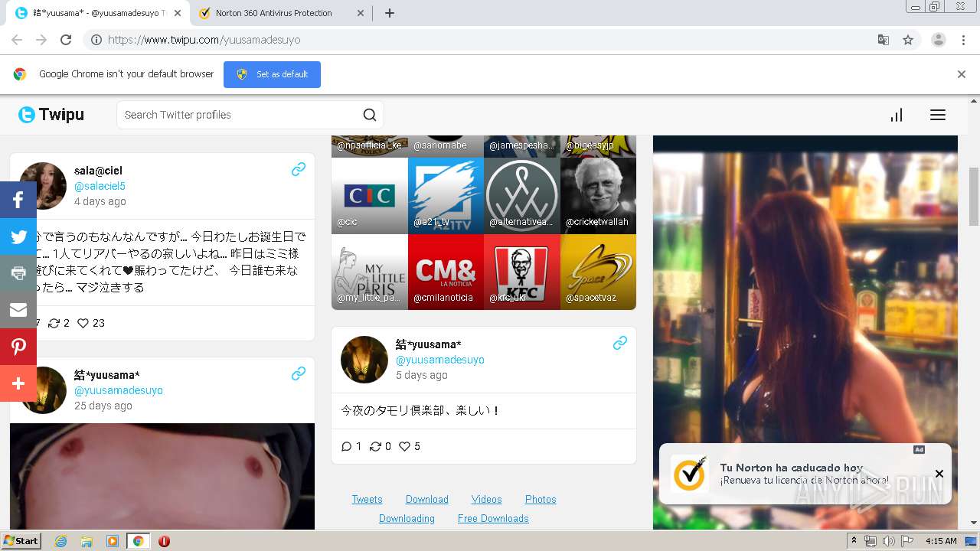Open a new browser tab
The height and width of the screenshot is (551, 980).
tap(389, 13)
